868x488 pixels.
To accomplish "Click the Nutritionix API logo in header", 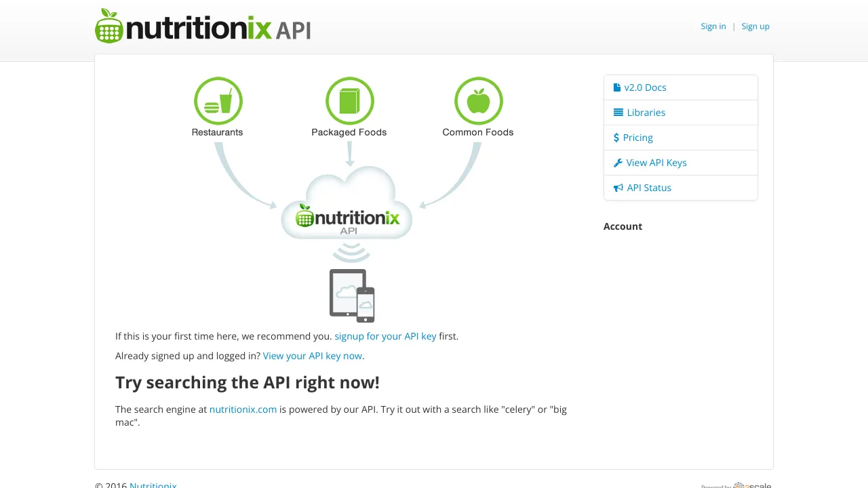I will click(x=203, y=26).
